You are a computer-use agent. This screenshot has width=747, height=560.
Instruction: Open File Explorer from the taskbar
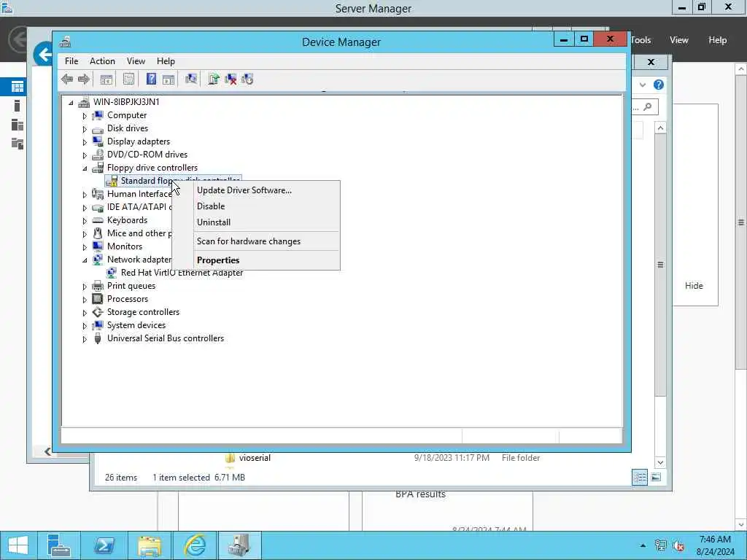pos(150,545)
